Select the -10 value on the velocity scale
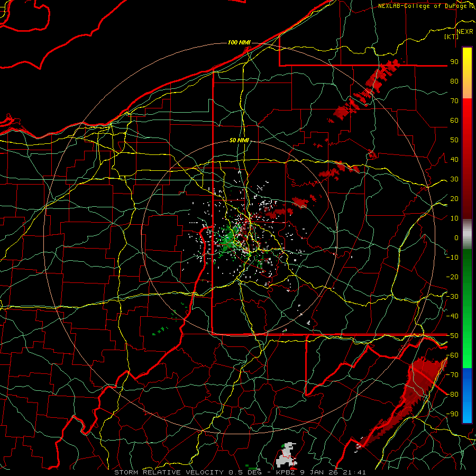This screenshot has width=476, height=476. pyautogui.click(x=452, y=258)
